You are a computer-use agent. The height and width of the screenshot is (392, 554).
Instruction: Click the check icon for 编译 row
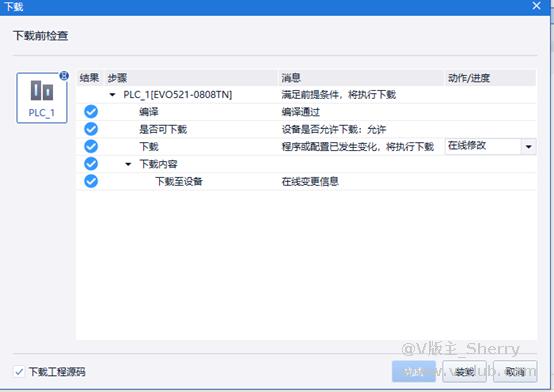(x=91, y=112)
